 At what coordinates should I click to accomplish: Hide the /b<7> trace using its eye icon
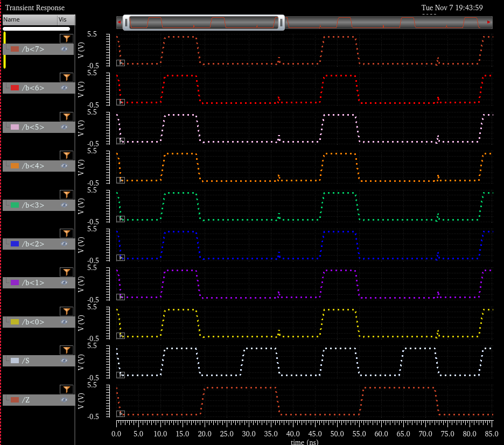click(x=64, y=49)
